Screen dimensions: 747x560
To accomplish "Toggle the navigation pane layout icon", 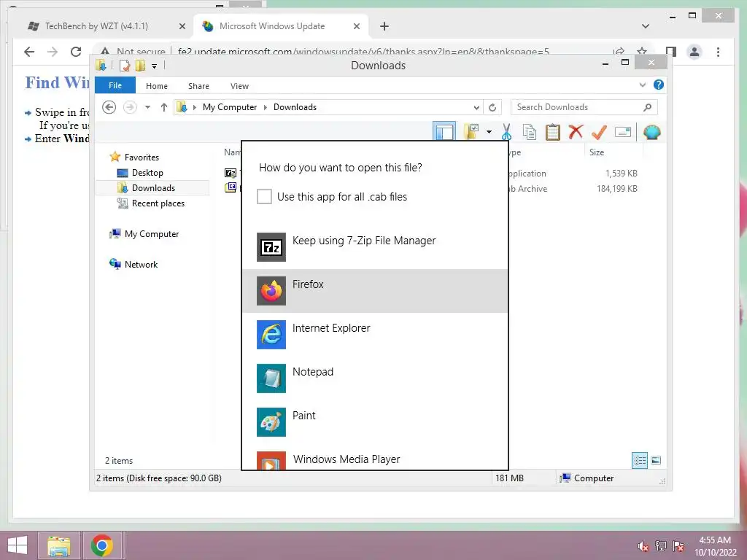I will click(x=444, y=132).
